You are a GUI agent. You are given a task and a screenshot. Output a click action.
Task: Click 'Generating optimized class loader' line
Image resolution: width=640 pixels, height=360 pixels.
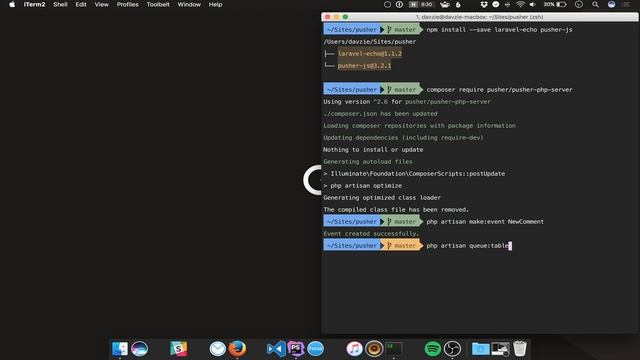point(382,198)
